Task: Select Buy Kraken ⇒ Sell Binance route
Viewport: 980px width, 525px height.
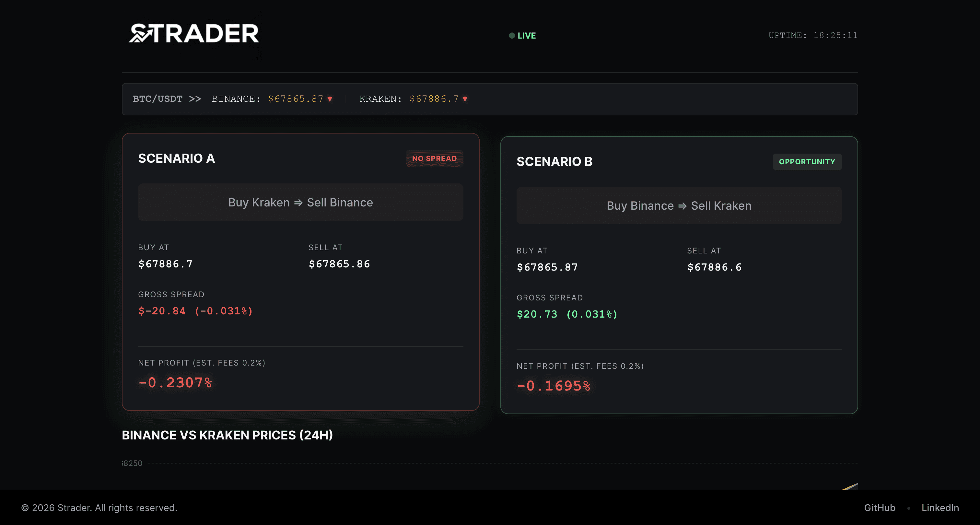Action: click(300, 203)
